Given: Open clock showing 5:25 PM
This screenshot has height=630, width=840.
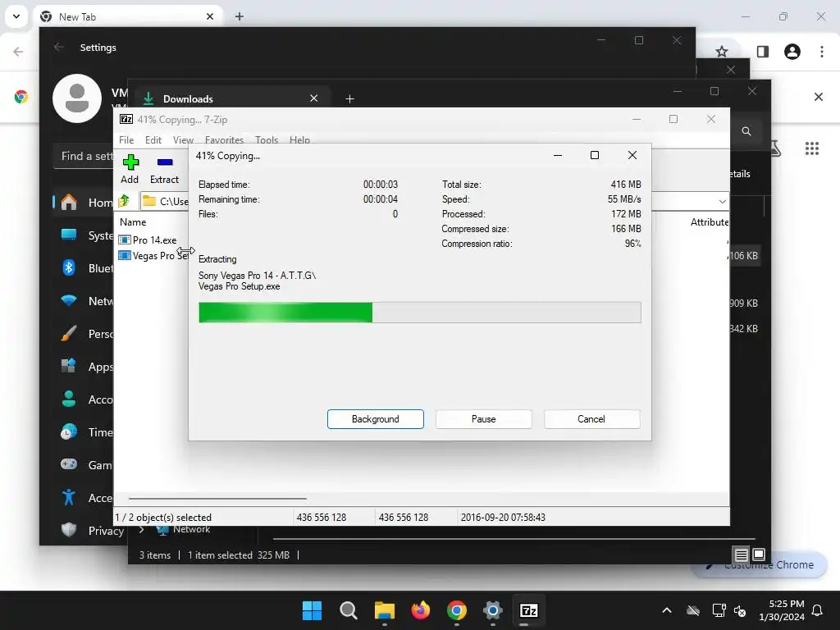Looking at the screenshot, I should pyautogui.click(x=782, y=610).
